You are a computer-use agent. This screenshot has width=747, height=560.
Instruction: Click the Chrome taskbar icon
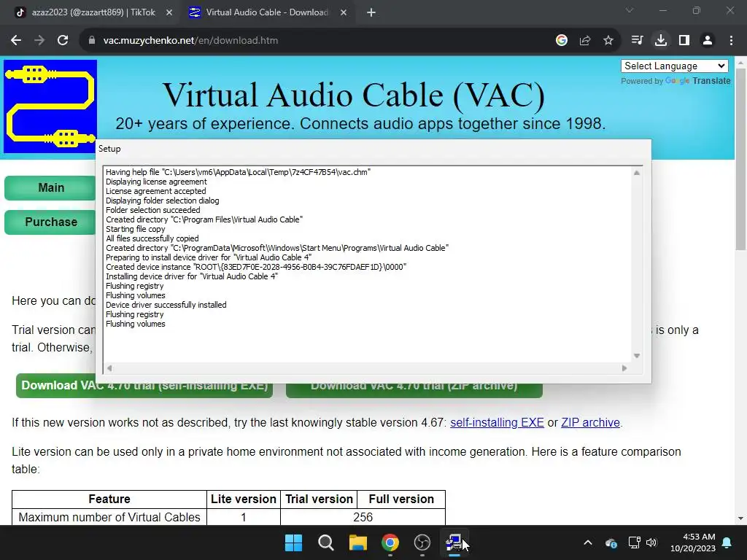[390, 542]
